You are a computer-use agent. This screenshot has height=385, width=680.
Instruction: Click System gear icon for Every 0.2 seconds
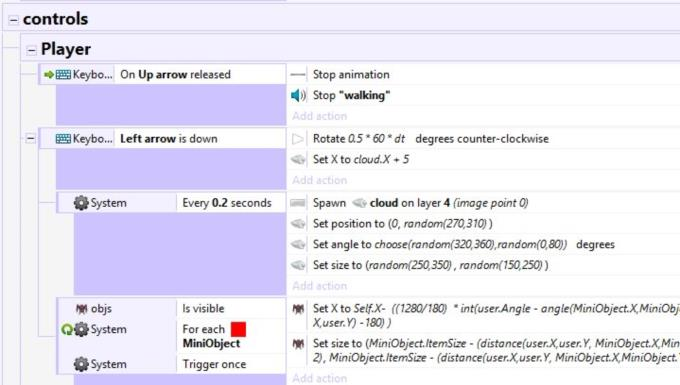(x=81, y=203)
